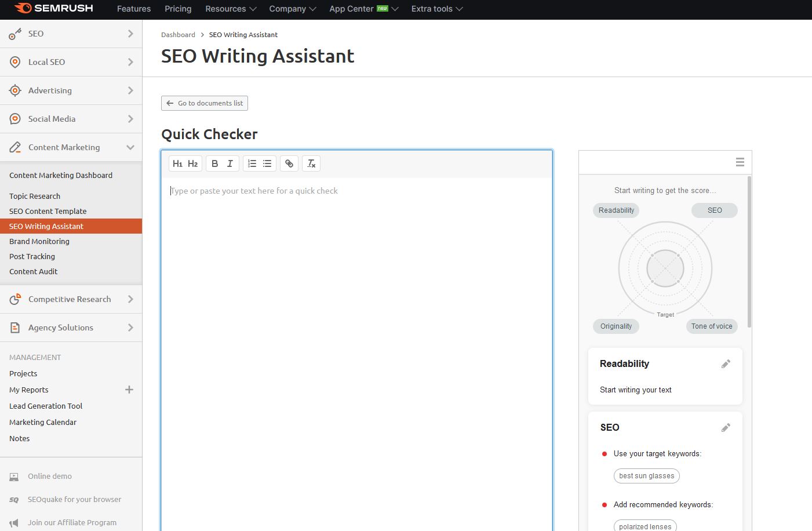Toggle italic formatting
The image size is (812, 531).
(230, 163)
